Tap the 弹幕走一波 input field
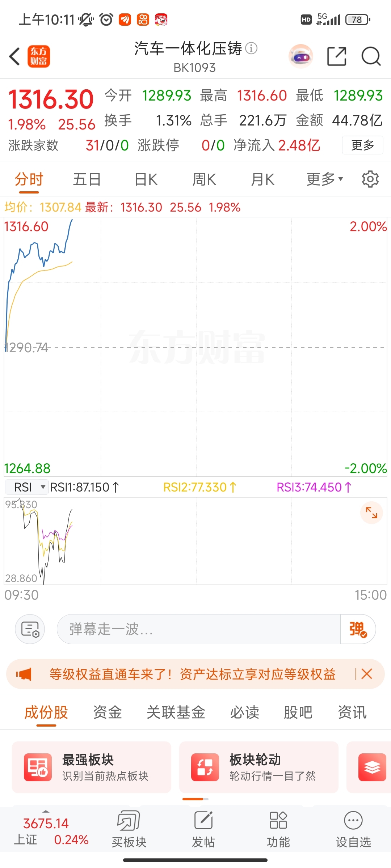391x868 pixels. 199,629
